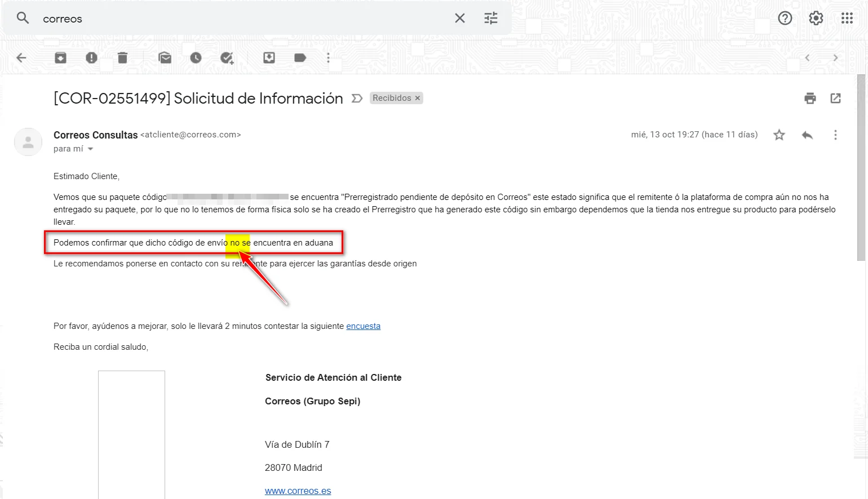Click the sender name Correos Consultas
Screen dimensions: 868x499
(x=95, y=135)
